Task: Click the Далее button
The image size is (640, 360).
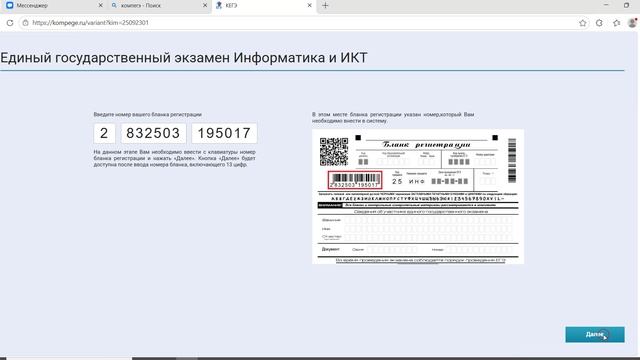Action: [x=595, y=334]
